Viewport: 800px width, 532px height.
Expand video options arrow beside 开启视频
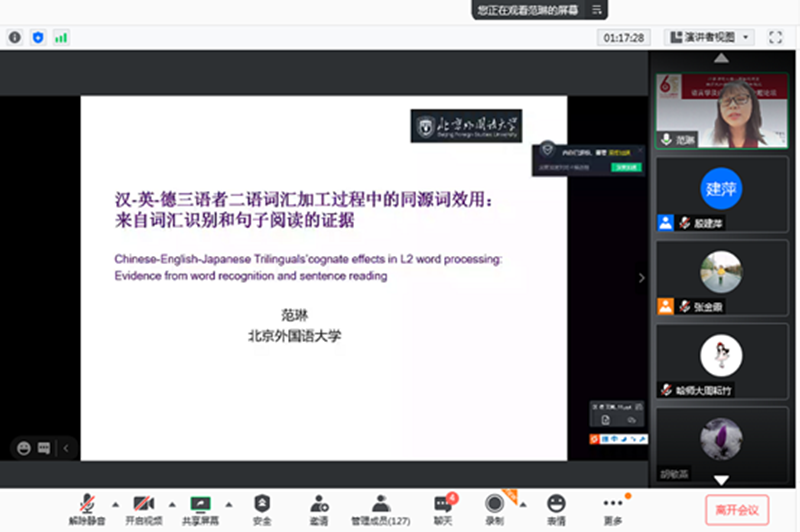pos(171,503)
